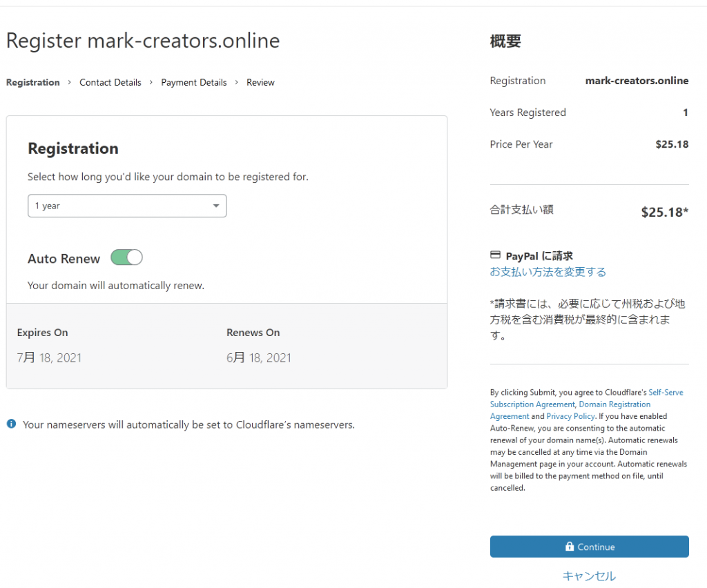The image size is (707, 588).
Task: Click お支払い方法を変更する link
Action: coord(548,272)
